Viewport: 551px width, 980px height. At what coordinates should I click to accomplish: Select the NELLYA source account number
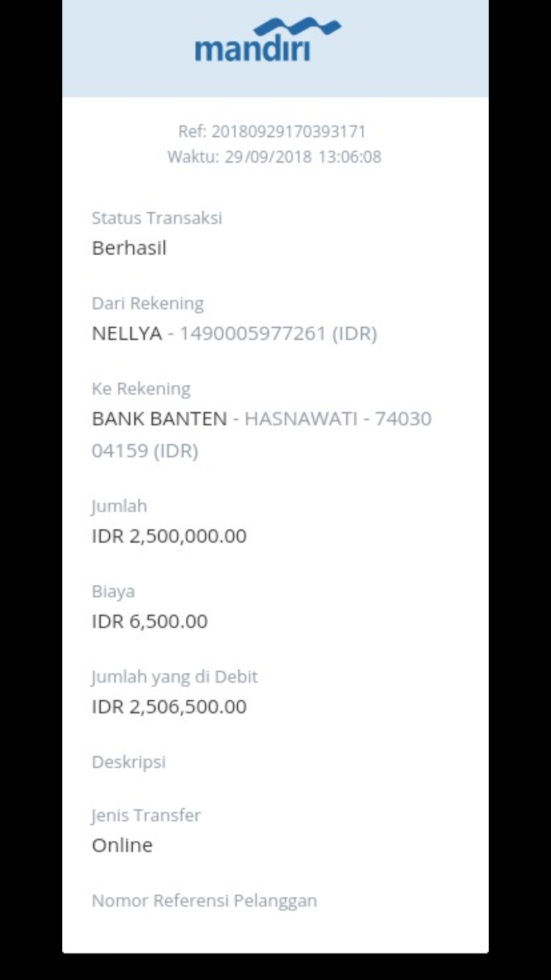click(x=253, y=333)
